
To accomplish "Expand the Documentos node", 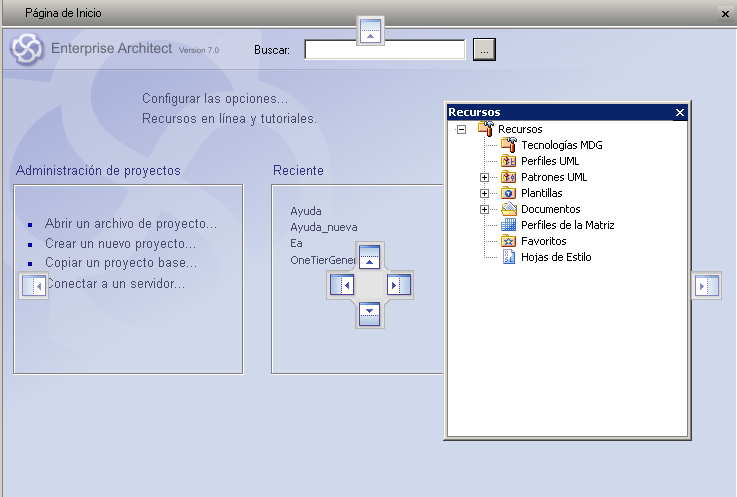I will (484, 209).
